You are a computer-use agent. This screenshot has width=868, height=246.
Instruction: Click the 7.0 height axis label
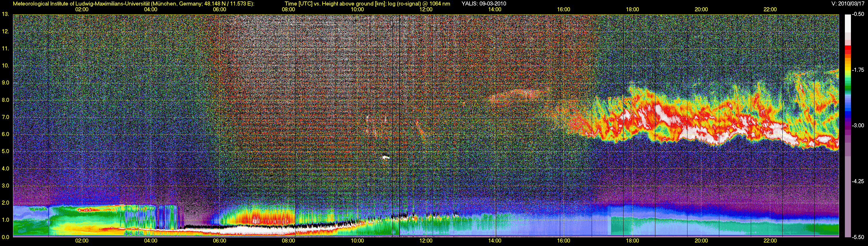coord(5,117)
